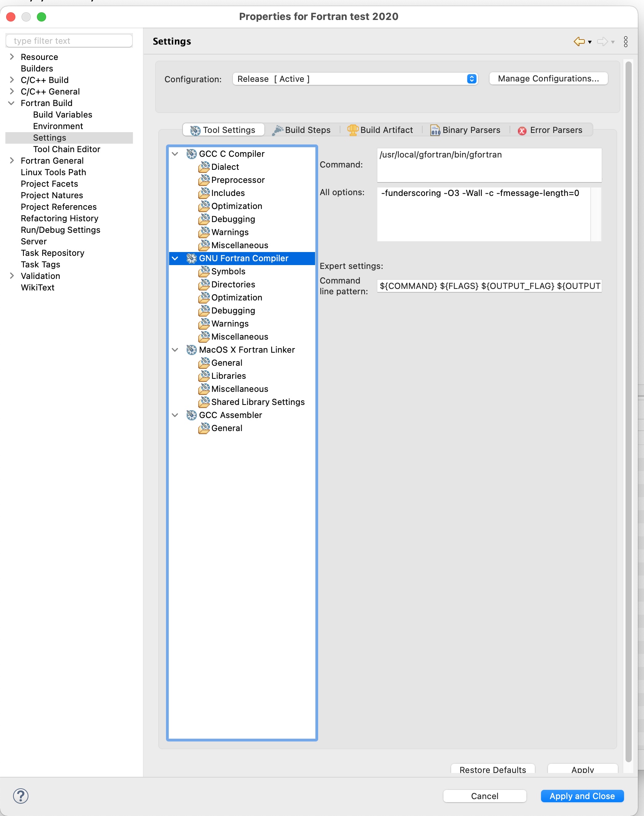The height and width of the screenshot is (816, 644).
Task: Collapse the Fortran Build node
Action: click(12, 103)
